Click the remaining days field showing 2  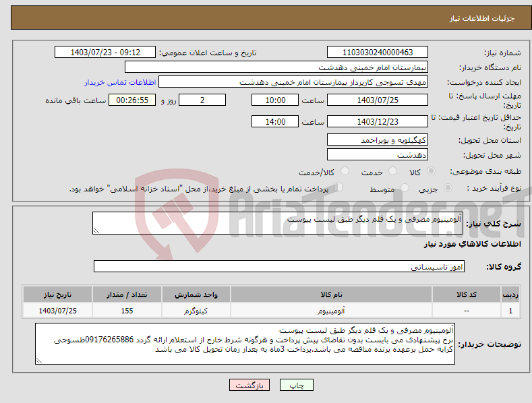point(202,100)
